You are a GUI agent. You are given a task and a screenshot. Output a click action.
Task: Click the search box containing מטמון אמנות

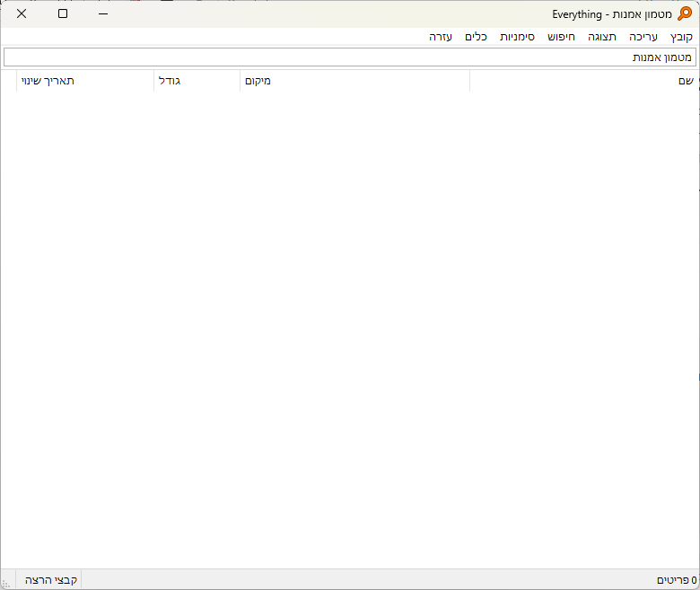350,57
